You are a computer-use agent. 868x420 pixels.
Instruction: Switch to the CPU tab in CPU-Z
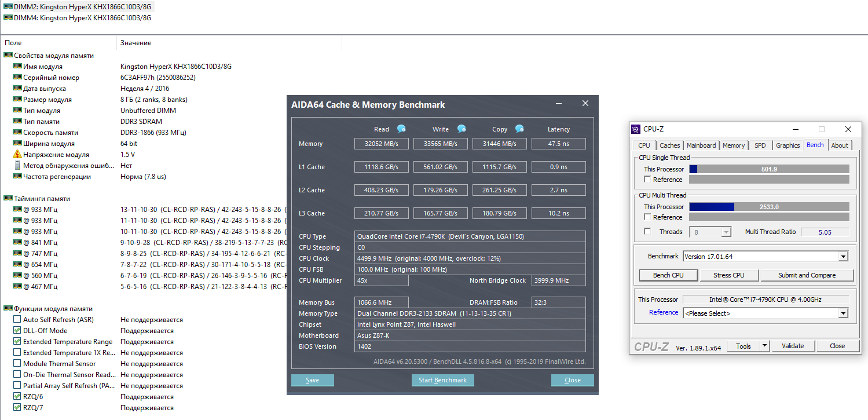(x=644, y=145)
